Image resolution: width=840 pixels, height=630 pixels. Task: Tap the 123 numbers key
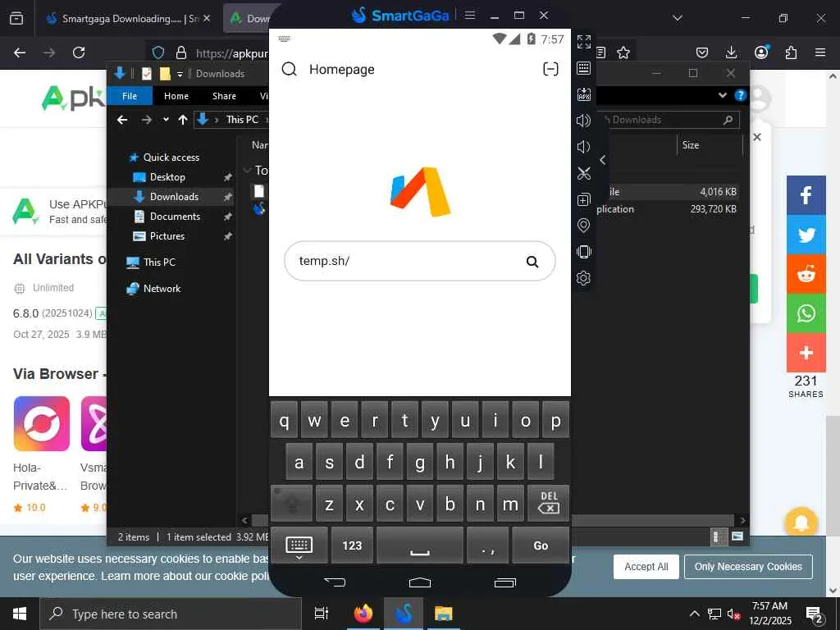pos(352,546)
